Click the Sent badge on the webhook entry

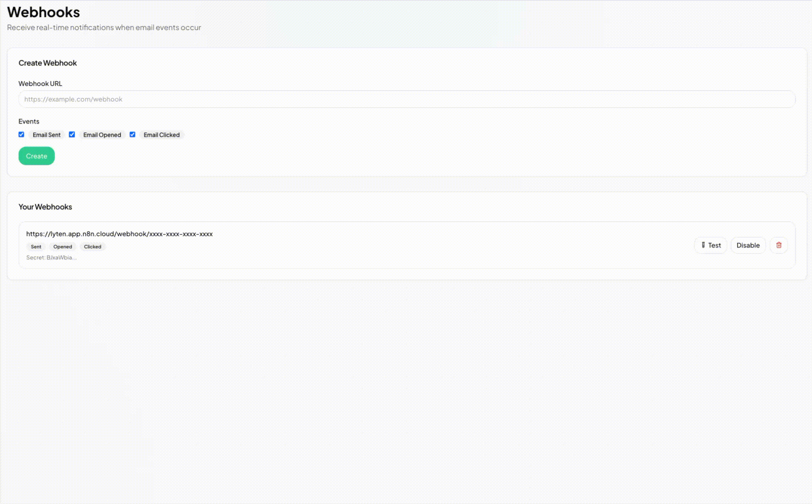click(36, 246)
